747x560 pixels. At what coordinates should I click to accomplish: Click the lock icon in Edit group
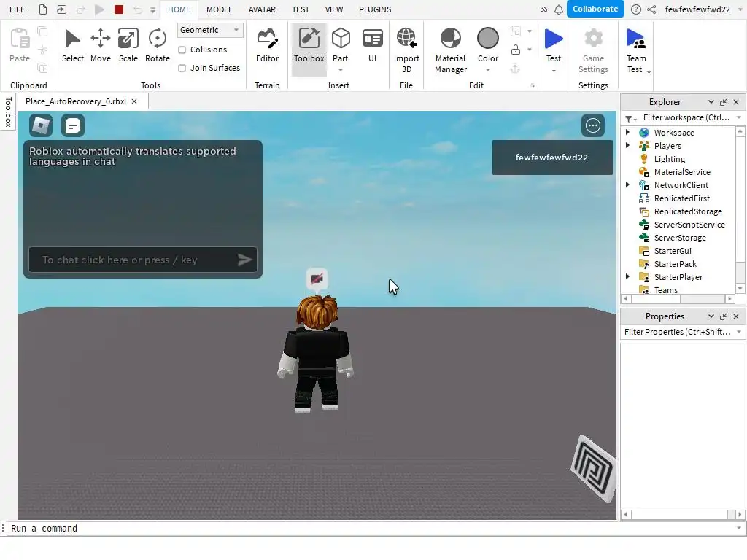tap(516, 50)
